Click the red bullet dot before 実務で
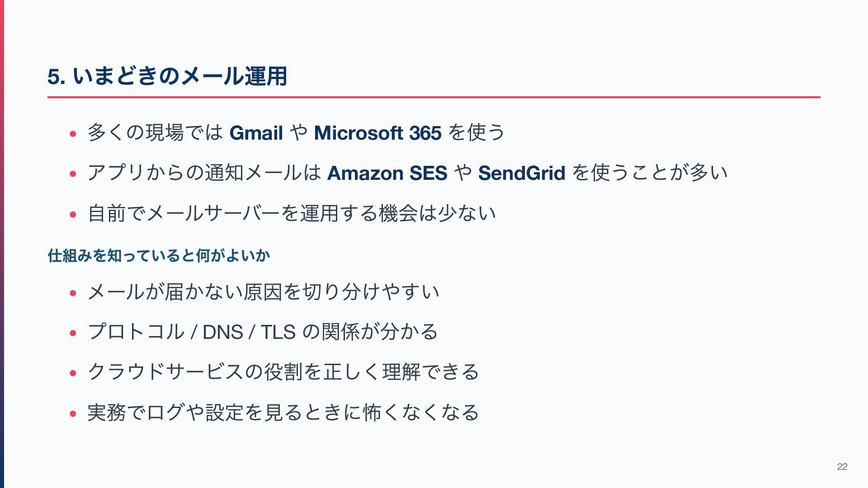This screenshot has height=488, width=868. [73, 414]
